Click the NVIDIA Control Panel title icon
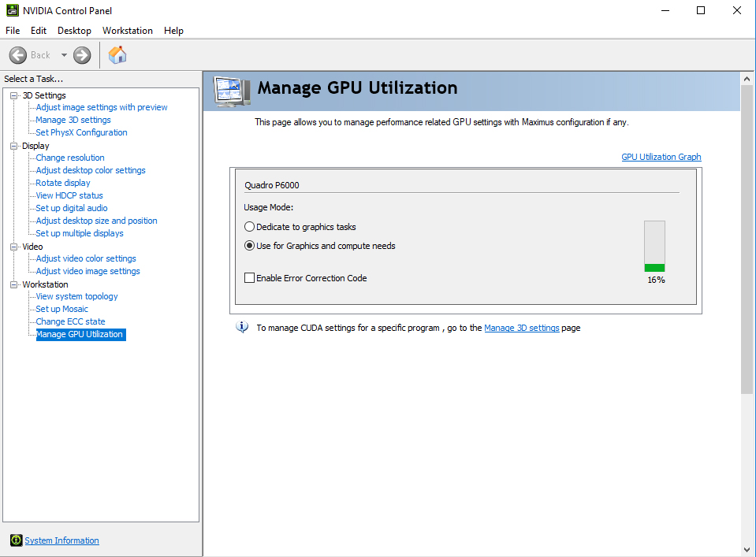This screenshot has width=756, height=557. [x=12, y=10]
